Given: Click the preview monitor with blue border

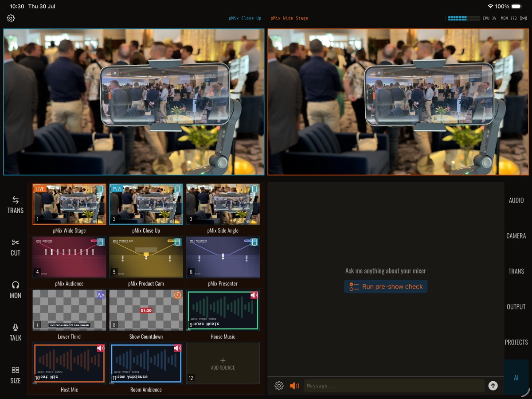Looking at the screenshot, I should point(134,102).
